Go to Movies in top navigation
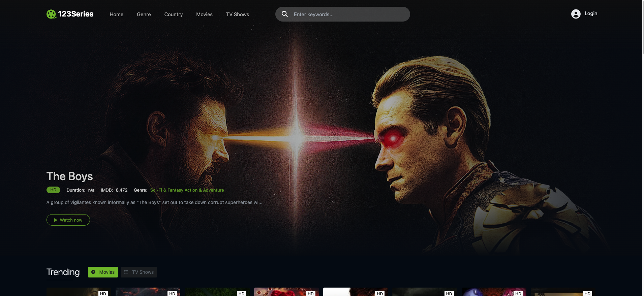 (x=204, y=14)
